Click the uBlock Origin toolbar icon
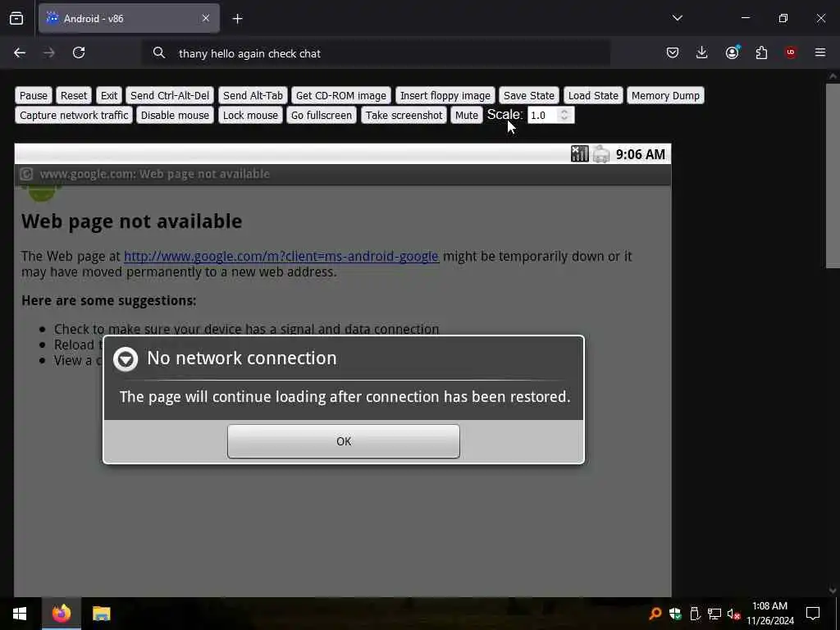Viewport: 840px width, 630px height. click(791, 52)
